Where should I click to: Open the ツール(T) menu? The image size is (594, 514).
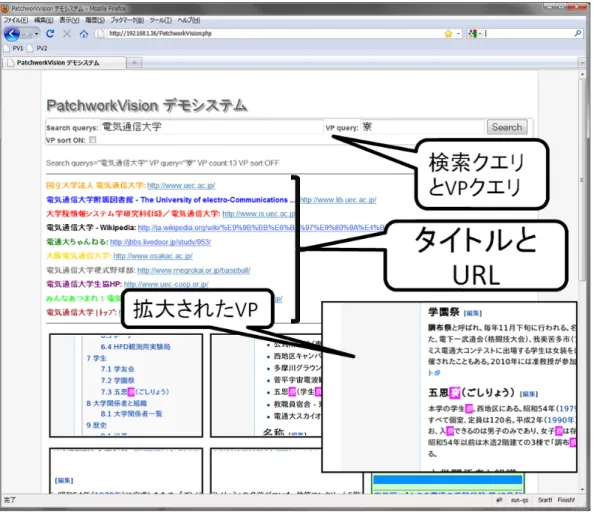tap(161, 20)
